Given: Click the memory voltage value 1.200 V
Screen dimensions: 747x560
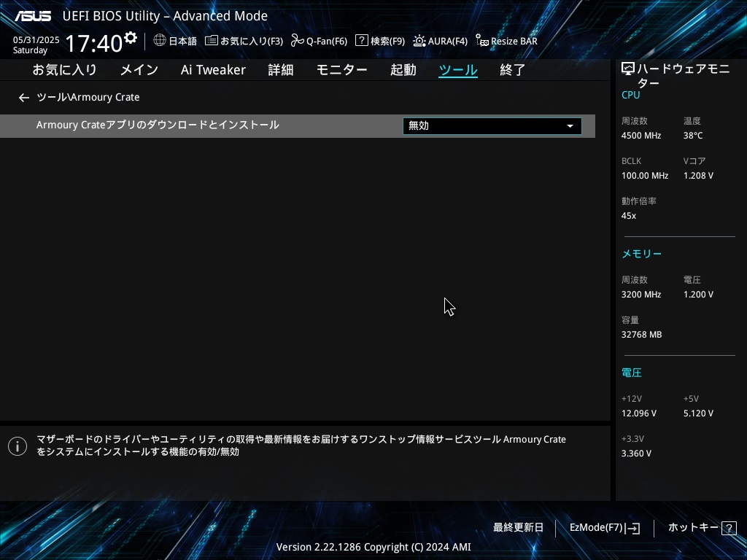Looking at the screenshot, I should pos(698,295).
